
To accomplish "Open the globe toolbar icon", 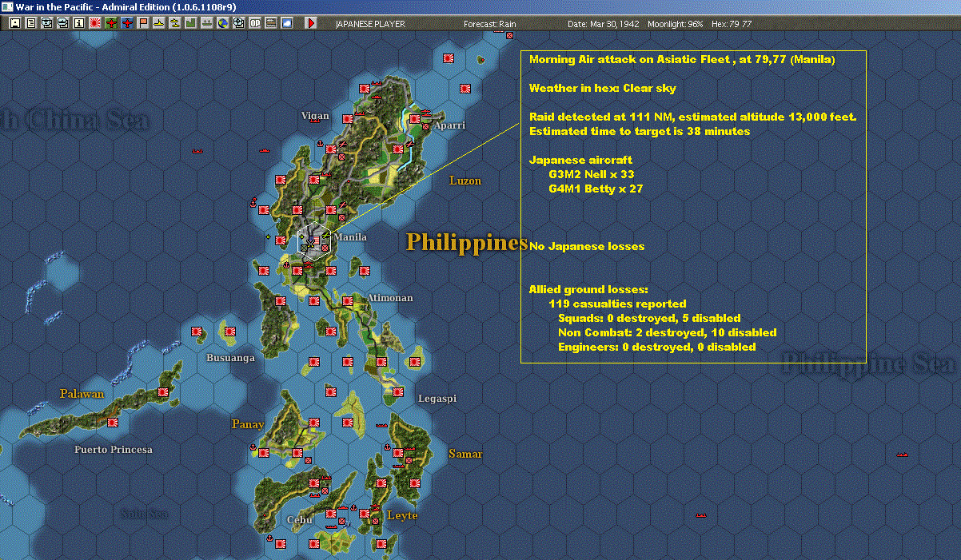I will (x=222, y=23).
